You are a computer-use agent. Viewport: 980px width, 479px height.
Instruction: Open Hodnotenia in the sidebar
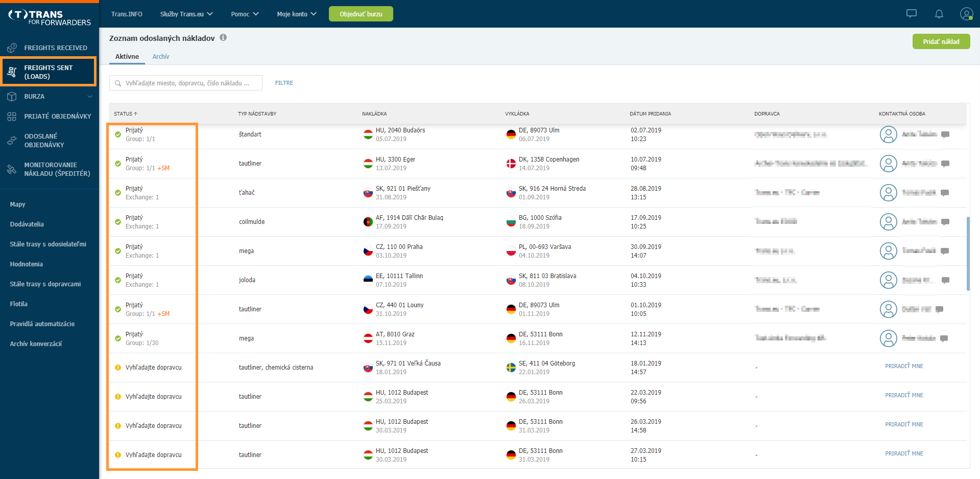27,264
